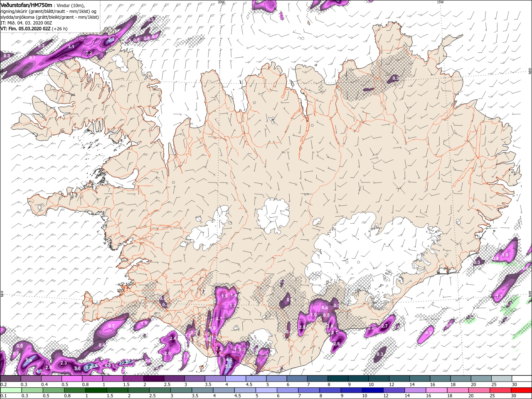Click the 5.3 precipitation value over the Westfjords
The height and width of the screenshot is (399, 532).
click(x=111, y=40)
